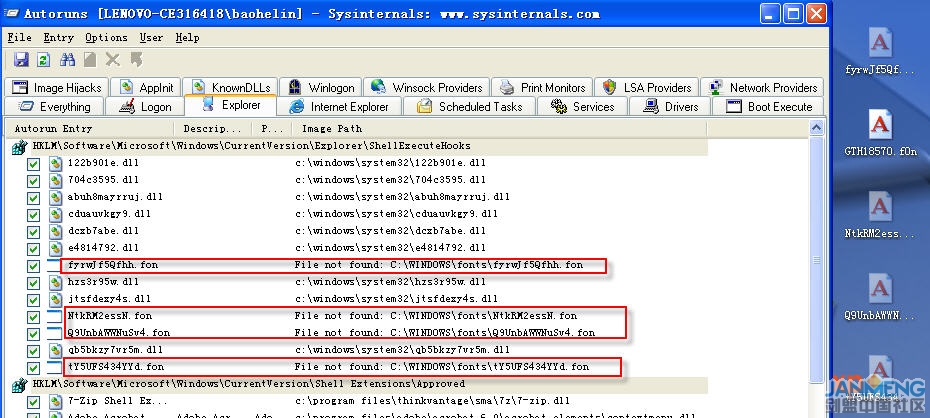Image resolution: width=930 pixels, height=418 pixels.
Task: Click the vertical scrollbar thumb
Action: coord(817,260)
